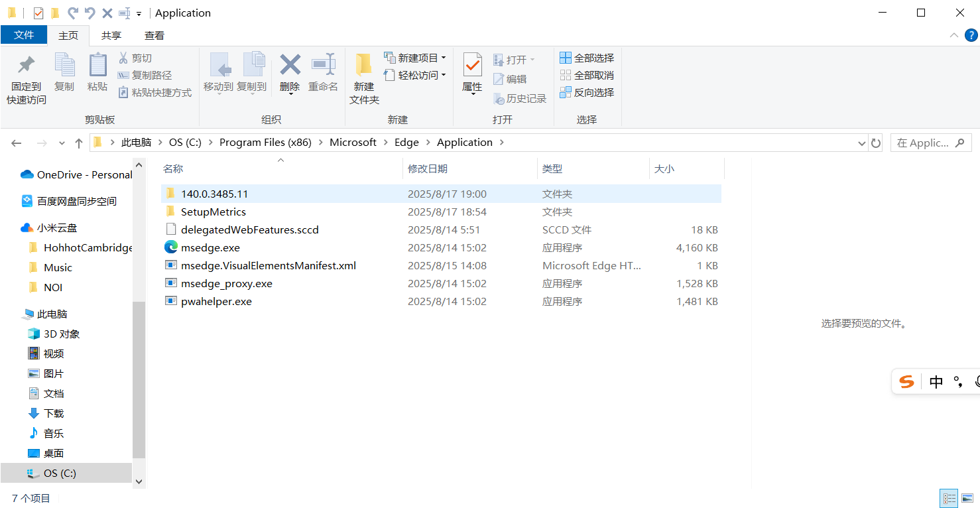
Task: Select the pwahelper.exe file
Action: tap(441, 302)
